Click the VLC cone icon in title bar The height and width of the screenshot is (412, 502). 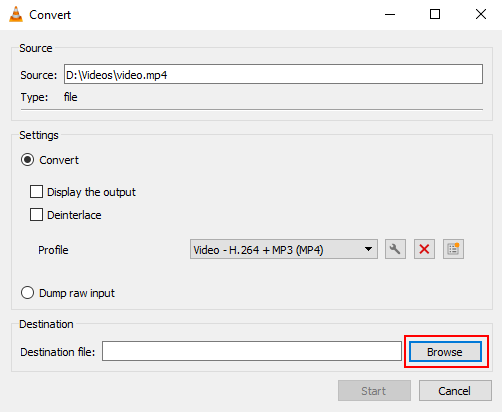[16, 14]
